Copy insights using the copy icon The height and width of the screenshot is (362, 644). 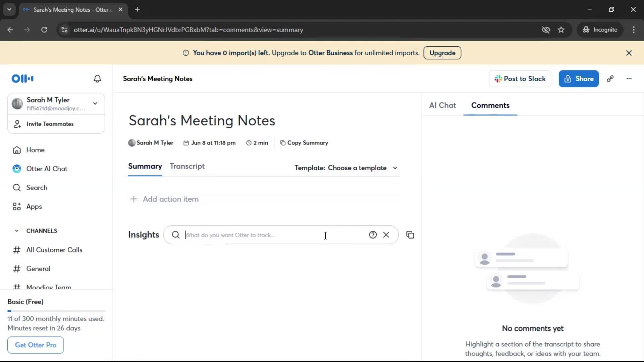(x=410, y=235)
